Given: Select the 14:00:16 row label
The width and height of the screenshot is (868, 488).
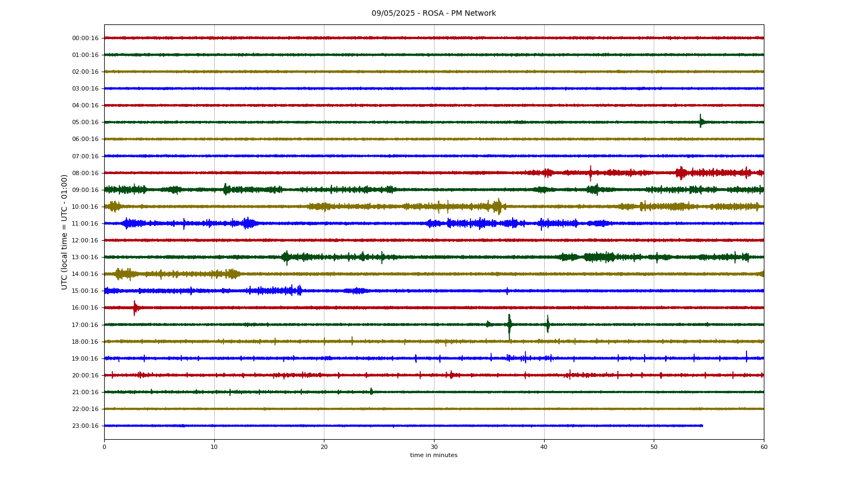Looking at the screenshot, I should tap(85, 274).
